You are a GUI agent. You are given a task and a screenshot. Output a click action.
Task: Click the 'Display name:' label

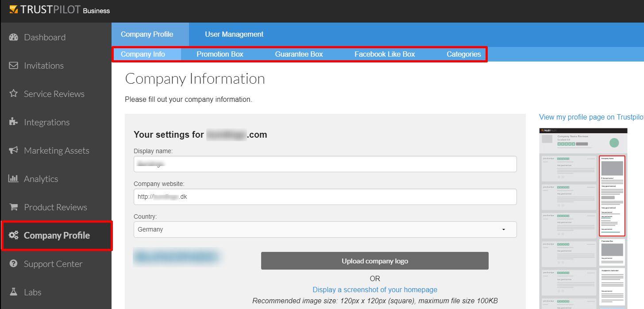[153, 151]
